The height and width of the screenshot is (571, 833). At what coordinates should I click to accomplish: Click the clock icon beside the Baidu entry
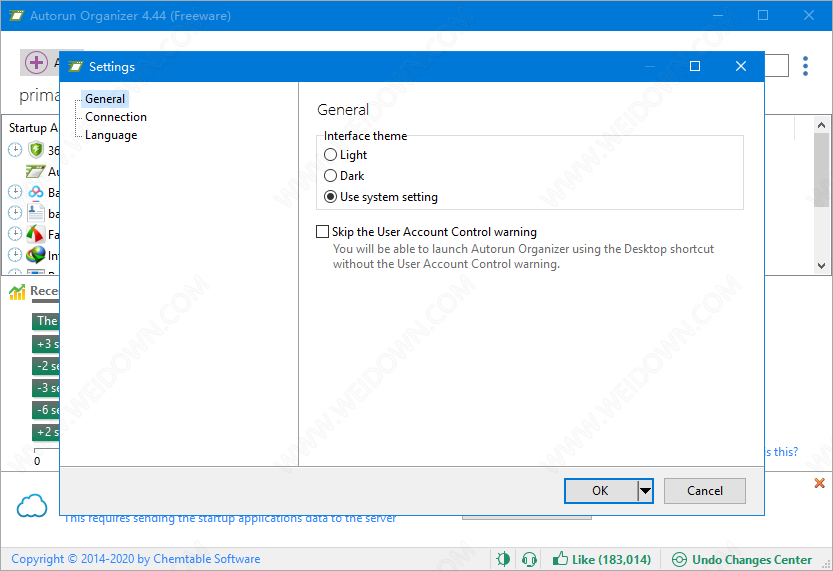pos(15,192)
